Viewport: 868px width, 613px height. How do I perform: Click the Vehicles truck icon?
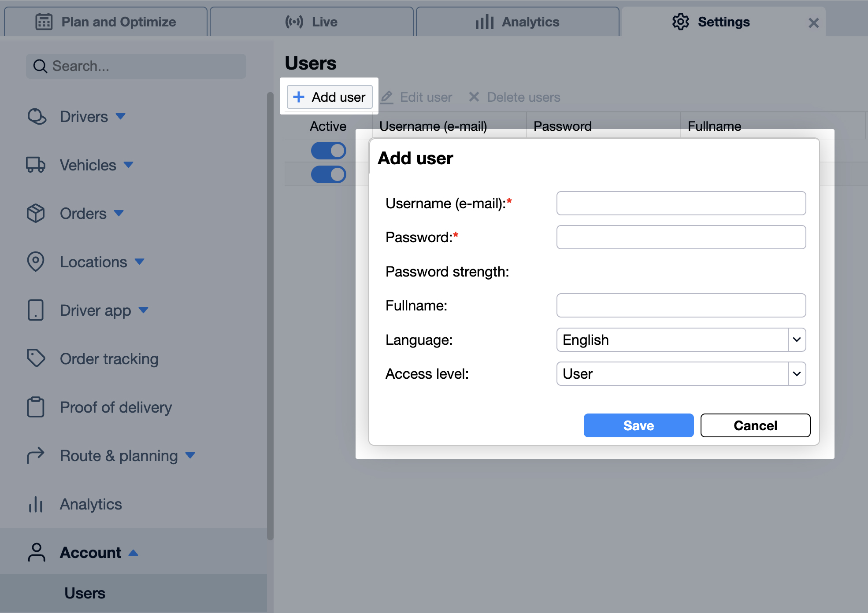(36, 165)
